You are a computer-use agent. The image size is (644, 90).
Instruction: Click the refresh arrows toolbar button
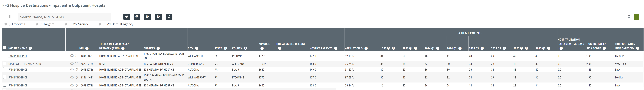pos(169,17)
